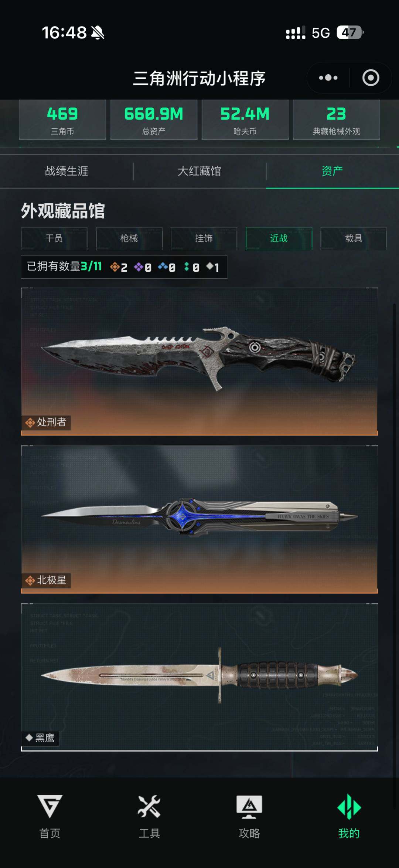Tap the purple rarity diamond count icon
This screenshot has width=399, height=868.
139,267
